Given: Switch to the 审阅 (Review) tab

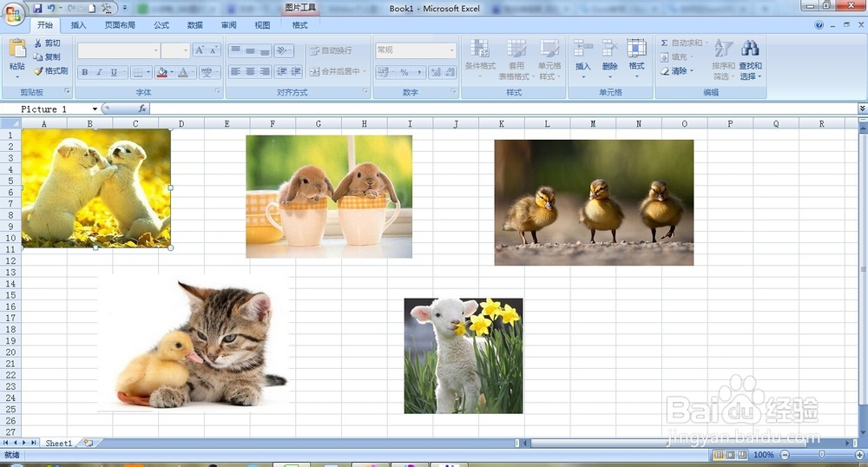Looking at the screenshot, I should coord(228,25).
